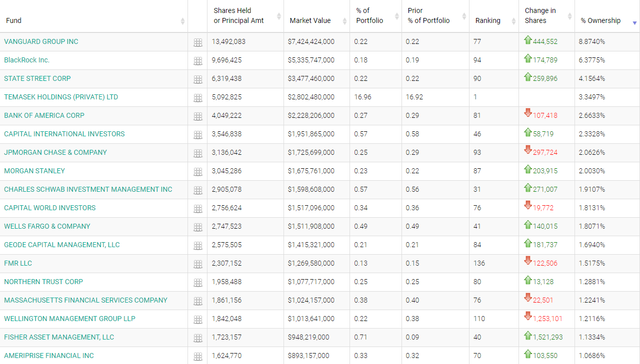Sort table by Market Value

point(317,16)
